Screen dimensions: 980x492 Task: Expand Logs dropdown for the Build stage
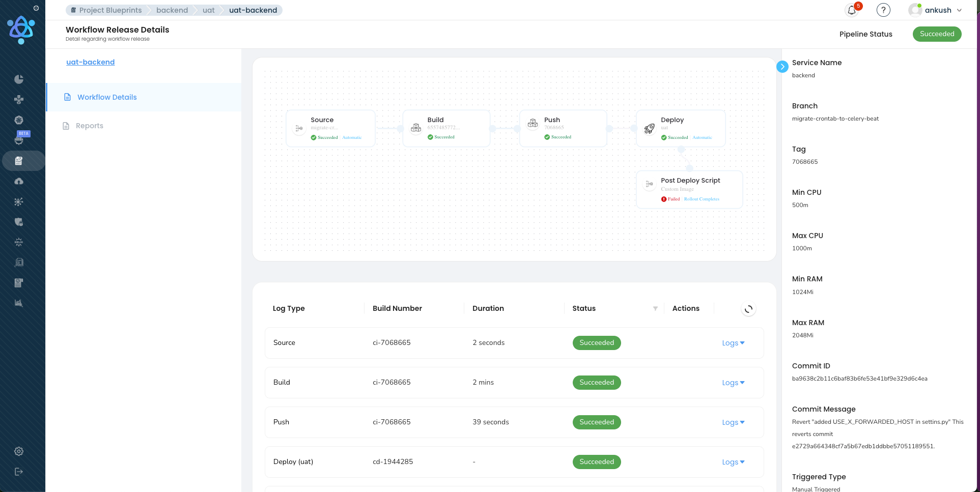733,382
